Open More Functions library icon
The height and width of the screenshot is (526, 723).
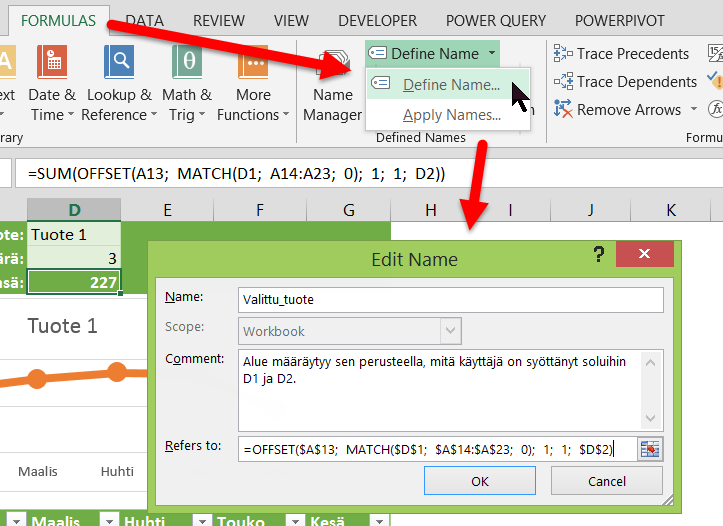[253, 64]
